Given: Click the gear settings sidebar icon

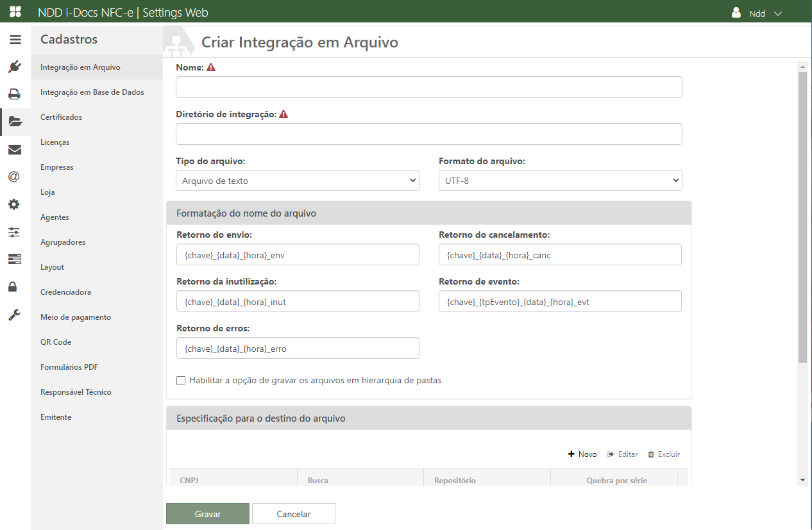Looking at the screenshot, I should click(x=14, y=204).
